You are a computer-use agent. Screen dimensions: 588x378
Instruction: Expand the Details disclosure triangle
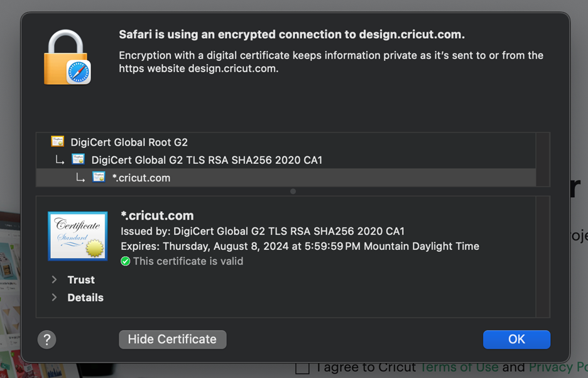53,297
